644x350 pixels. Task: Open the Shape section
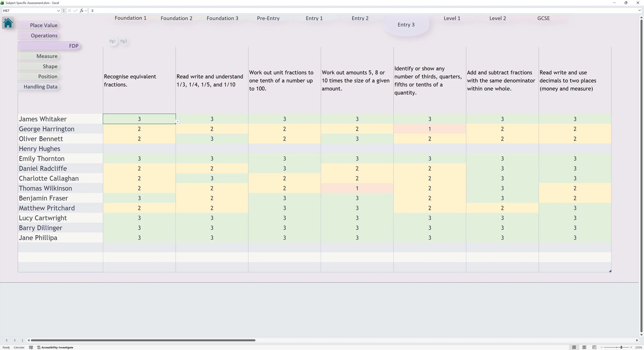pos(39,66)
